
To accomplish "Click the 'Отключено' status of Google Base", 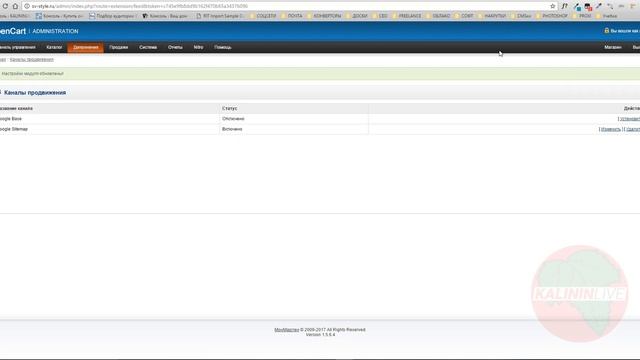I will (x=233, y=119).
